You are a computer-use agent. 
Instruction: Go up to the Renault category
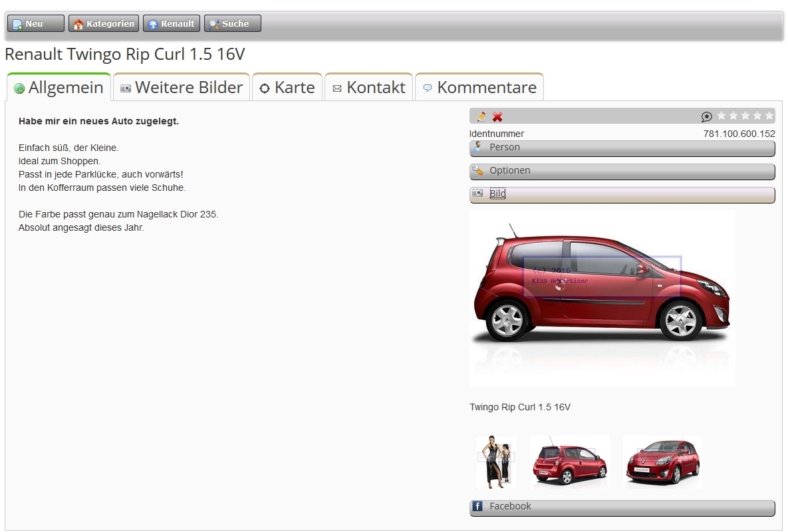click(x=172, y=24)
